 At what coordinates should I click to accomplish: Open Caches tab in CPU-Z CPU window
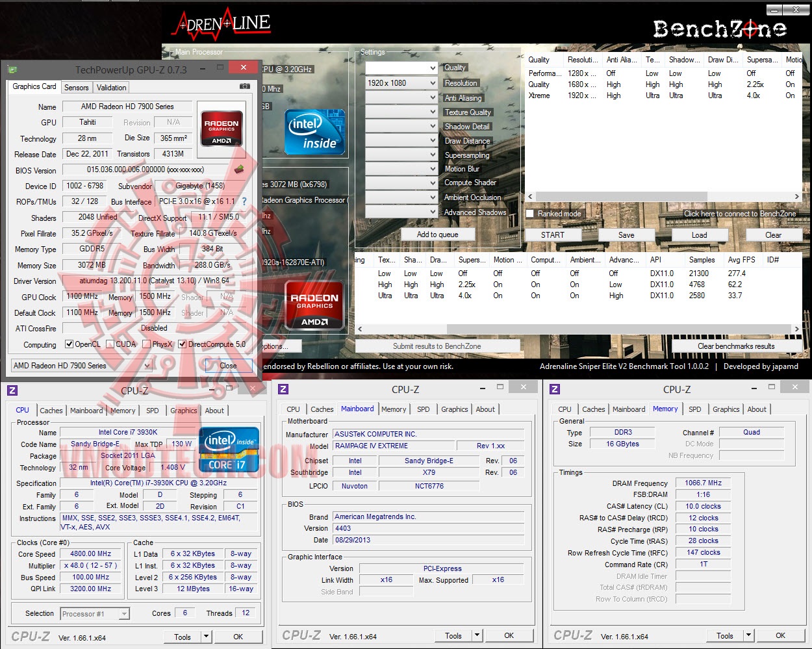click(x=51, y=411)
